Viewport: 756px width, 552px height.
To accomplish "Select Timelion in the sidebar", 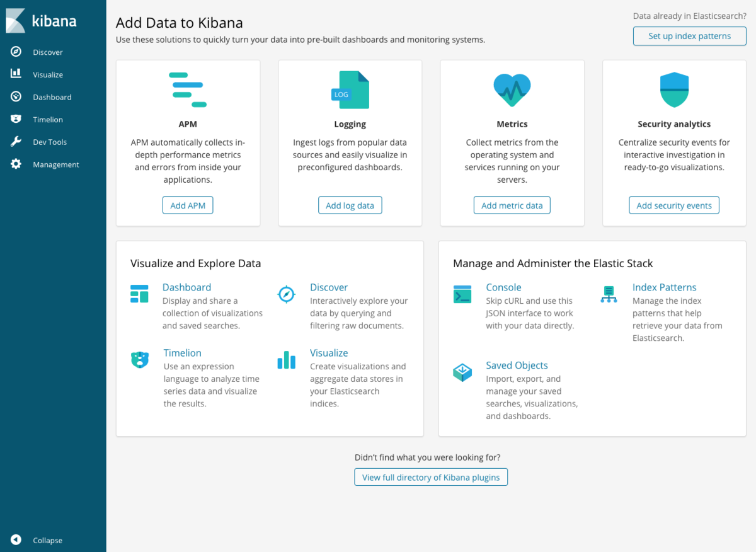I will [48, 119].
